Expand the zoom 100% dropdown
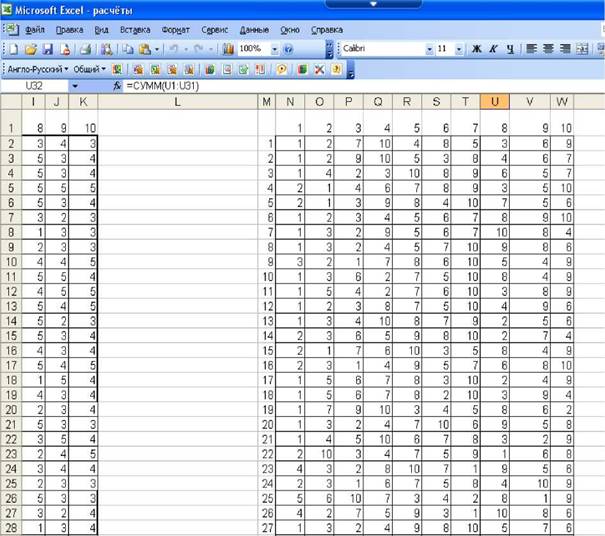Viewport: 605px width, 536px height. [275, 49]
